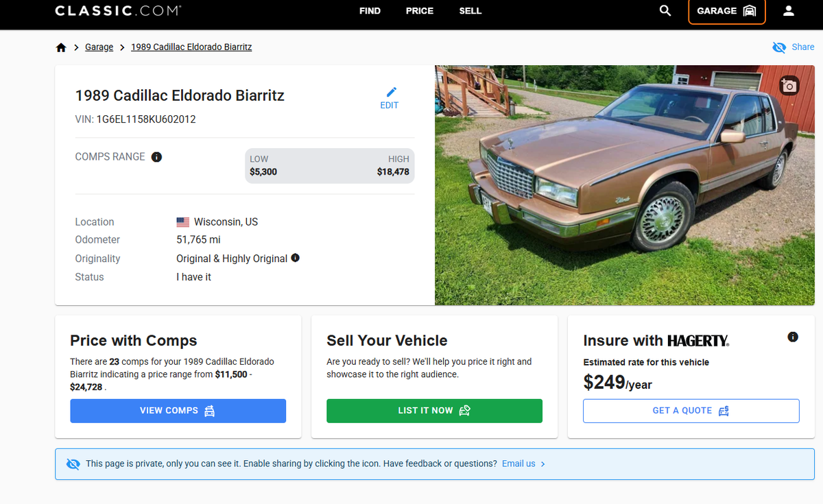Viewport: 823px width, 504px height.
Task: Open the SELL menu
Action: [x=470, y=11]
